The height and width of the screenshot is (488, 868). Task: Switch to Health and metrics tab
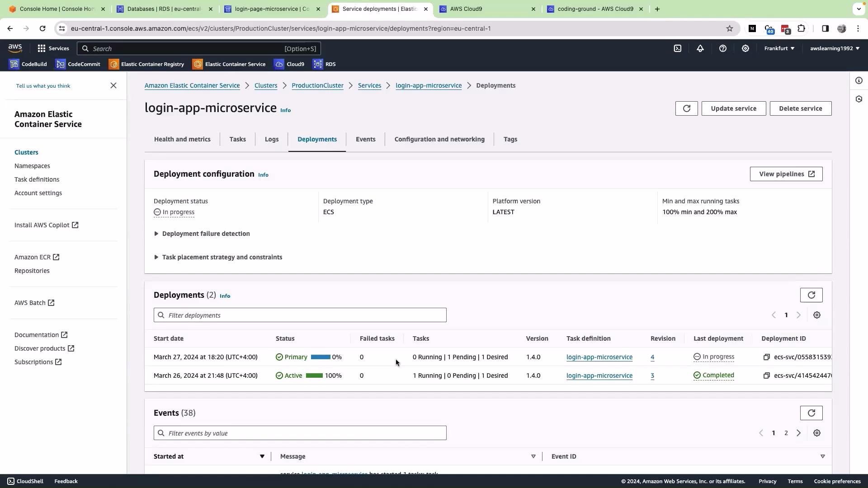(182, 140)
